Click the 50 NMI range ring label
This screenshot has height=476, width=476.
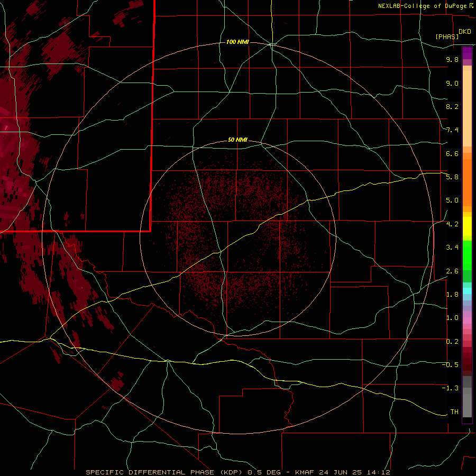click(237, 140)
